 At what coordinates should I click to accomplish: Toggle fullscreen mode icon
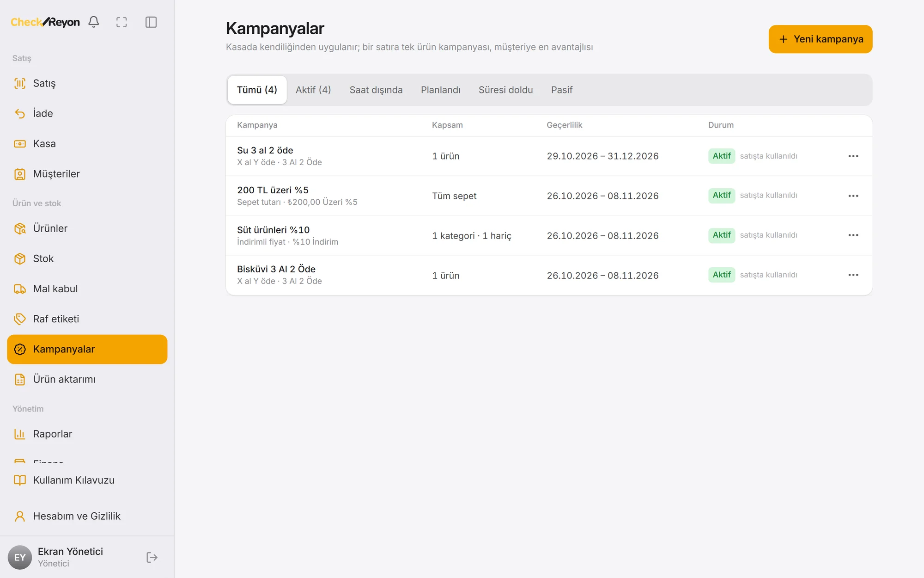122,22
